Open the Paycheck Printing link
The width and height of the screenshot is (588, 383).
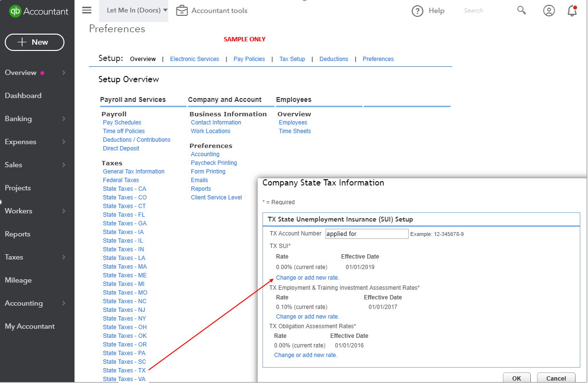pos(214,163)
